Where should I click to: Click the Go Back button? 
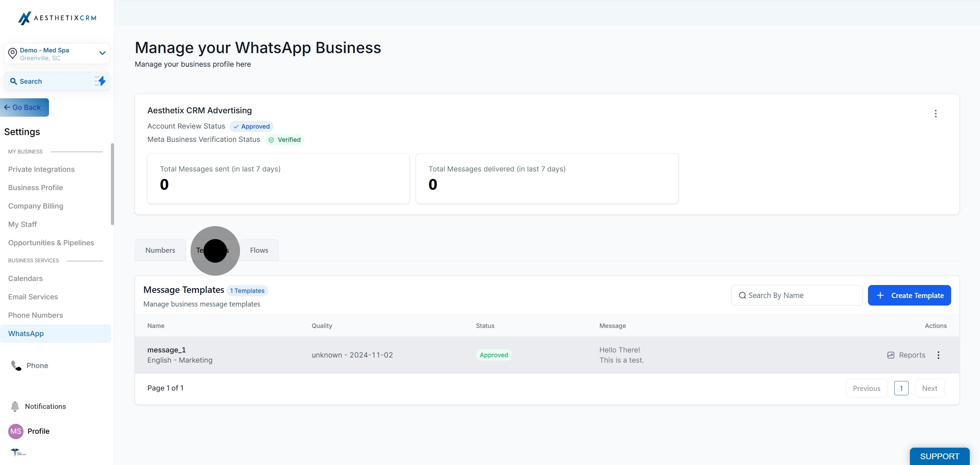24,107
